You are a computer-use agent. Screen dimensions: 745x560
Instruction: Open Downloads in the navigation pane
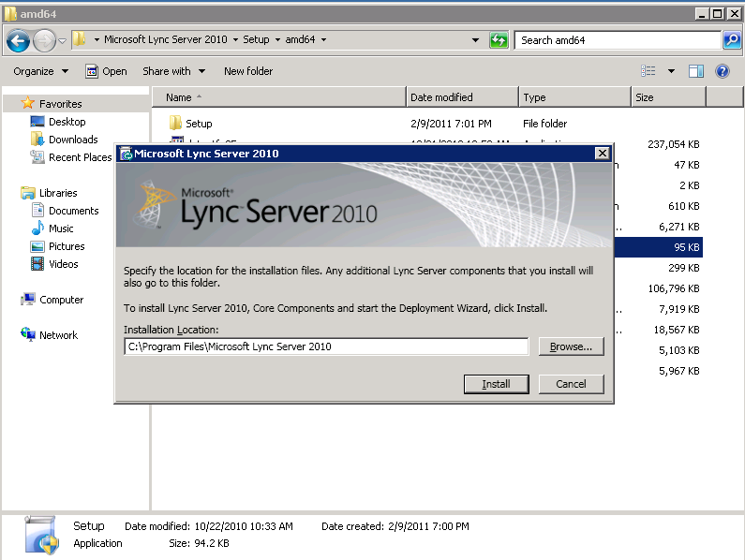pyautogui.click(x=64, y=140)
